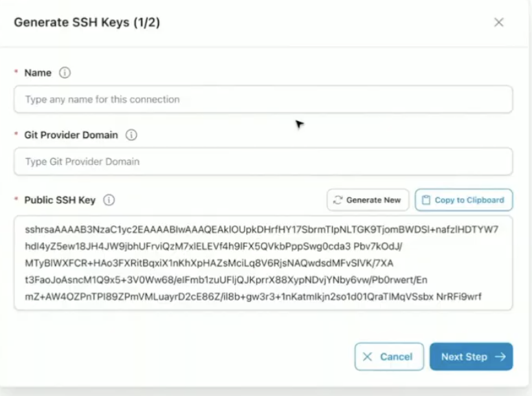The height and width of the screenshot is (396, 532).
Task: Click the red asterisk beside Name
Action: click(x=16, y=72)
